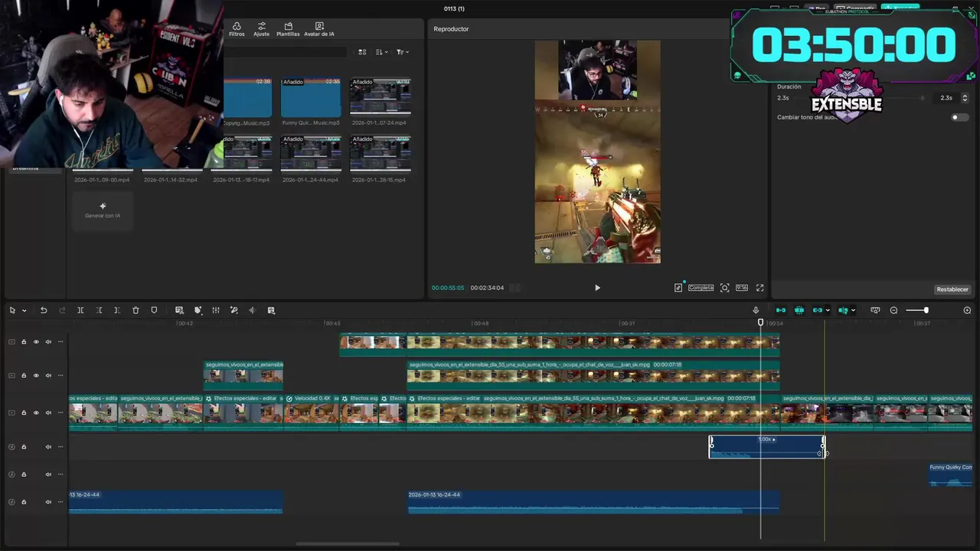Toggle the clip linkage icon
Viewport: 980px width, 551px height.
pos(818,310)
